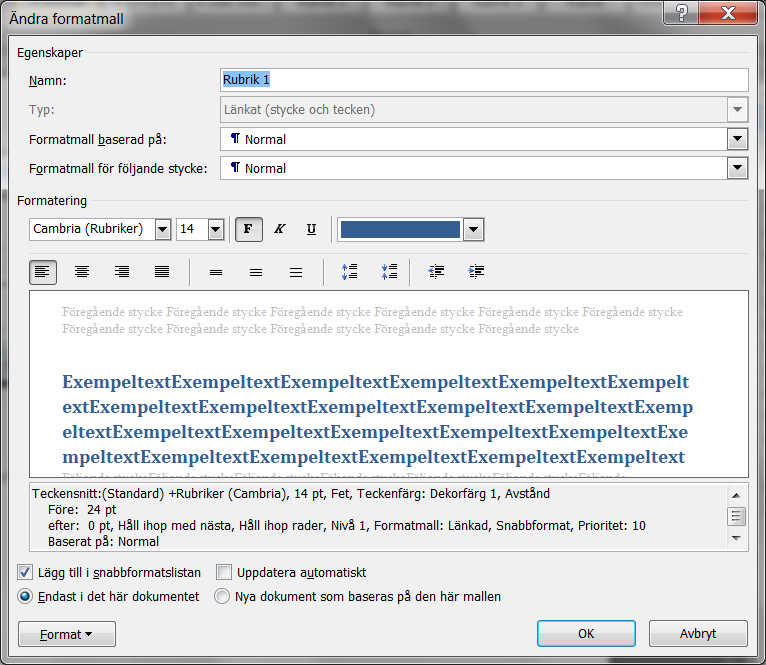
Task: Decrease paragraph spacing
Action: click(389, 272)
